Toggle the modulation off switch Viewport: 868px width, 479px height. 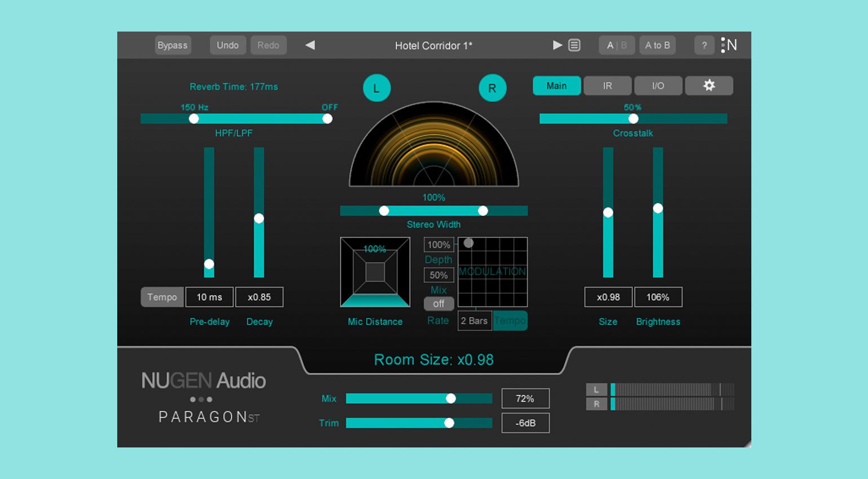(439, 304)
